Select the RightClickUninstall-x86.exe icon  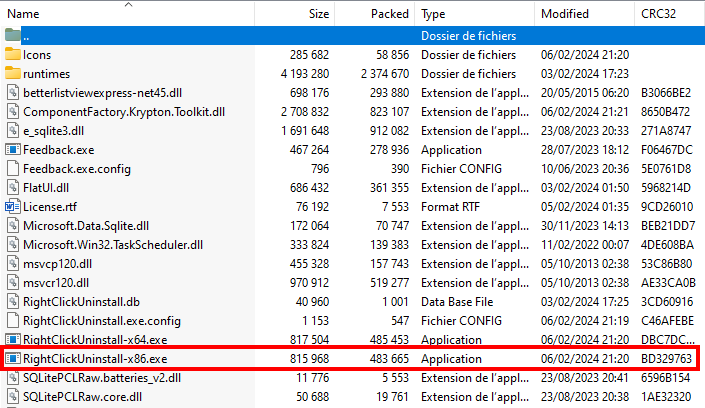click(12, 358)
